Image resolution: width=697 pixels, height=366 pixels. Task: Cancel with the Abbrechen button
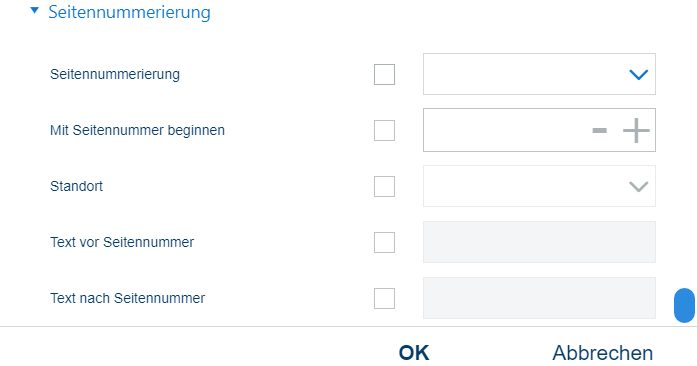coord(603,353)
